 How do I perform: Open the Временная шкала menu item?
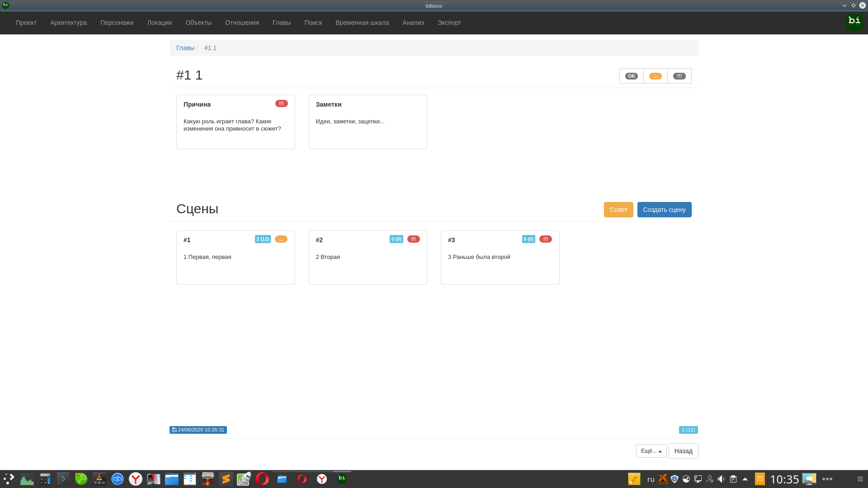pos(362,23)
